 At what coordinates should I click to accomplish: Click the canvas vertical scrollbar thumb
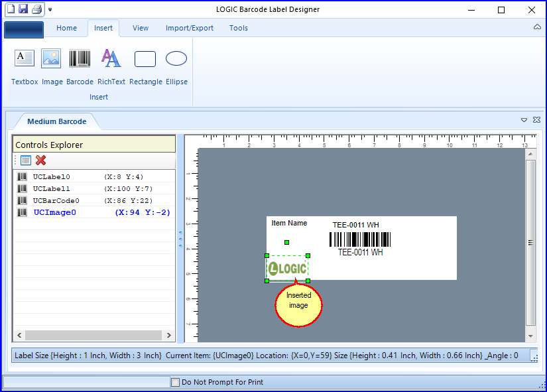[x=530, y=243]
